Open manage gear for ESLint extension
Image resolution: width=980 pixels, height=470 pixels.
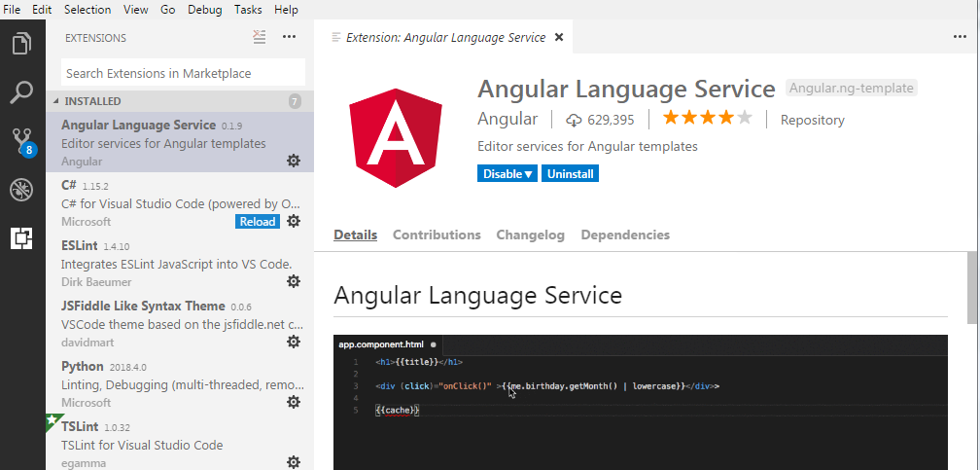tap(294, 281)
